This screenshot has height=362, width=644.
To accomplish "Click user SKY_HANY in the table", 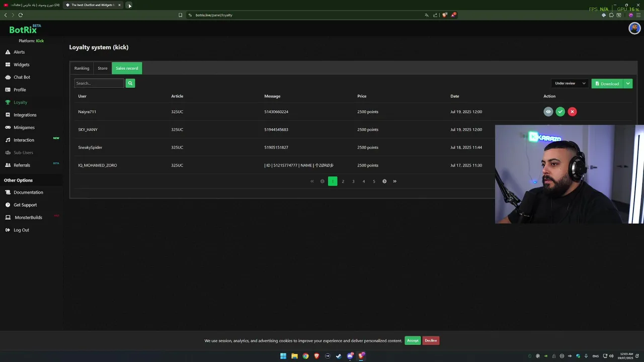I will pyautogui.click(x=88, y=130).
